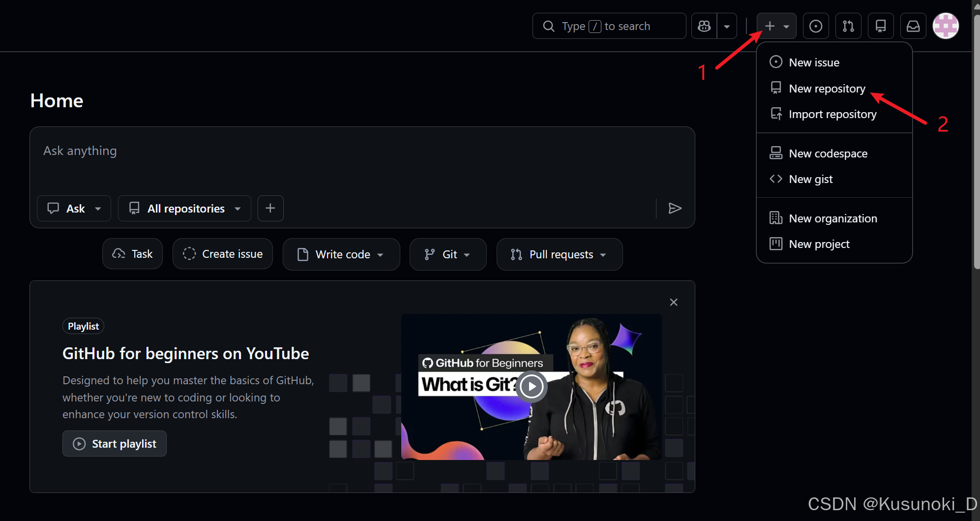Open the Copilot chat icon in header

pyautogui.click(x=704, y=26)
